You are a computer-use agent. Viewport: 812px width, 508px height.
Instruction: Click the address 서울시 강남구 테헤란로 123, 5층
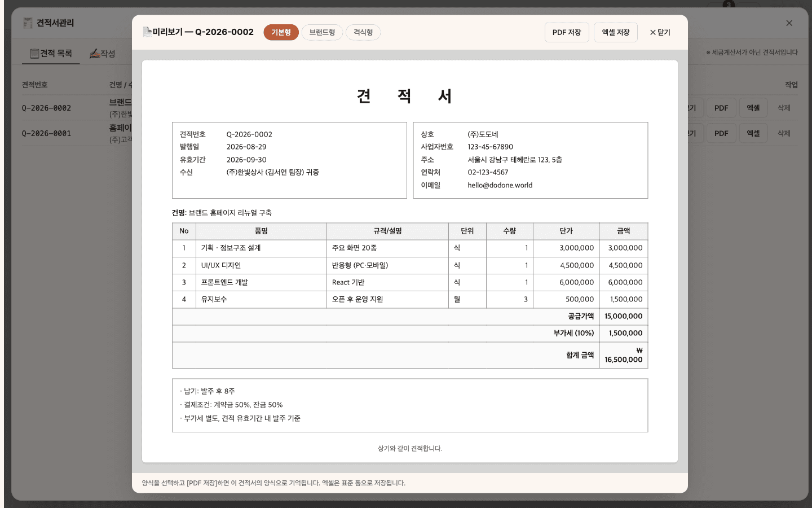click(x=515, y=160)
